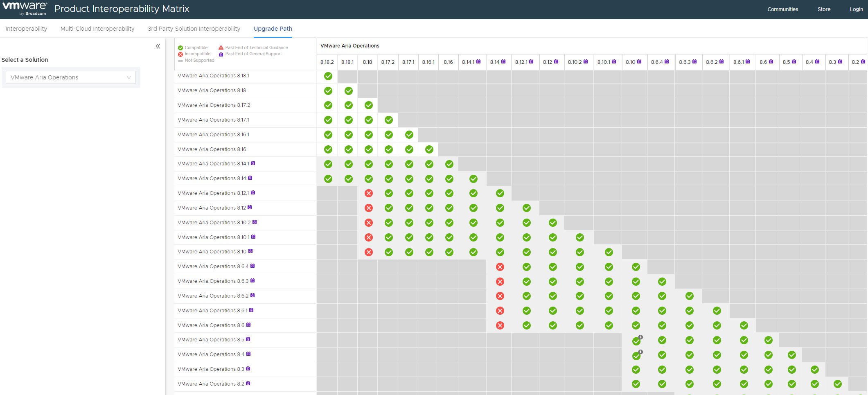Click compatible check for 8.6.3 to 8.6.4

point(662,282)
